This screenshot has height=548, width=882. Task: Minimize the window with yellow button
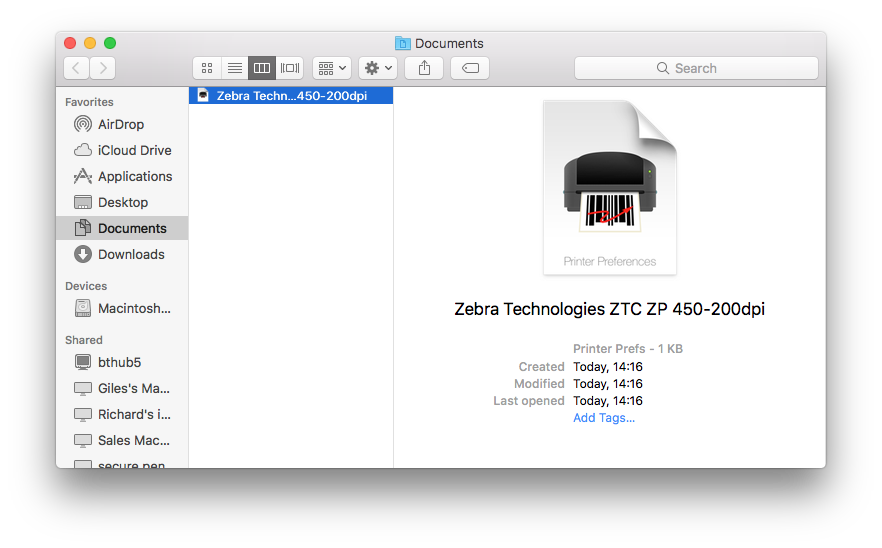(90, 43)
